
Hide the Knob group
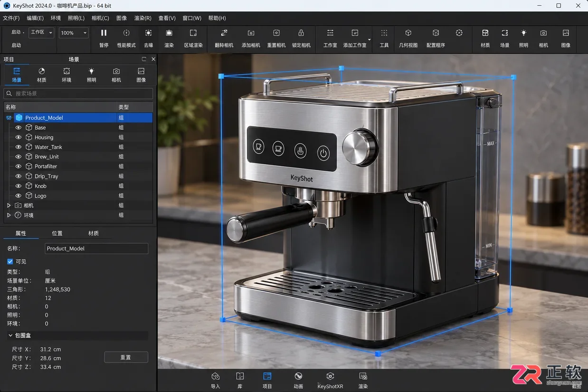pos(19,186)
